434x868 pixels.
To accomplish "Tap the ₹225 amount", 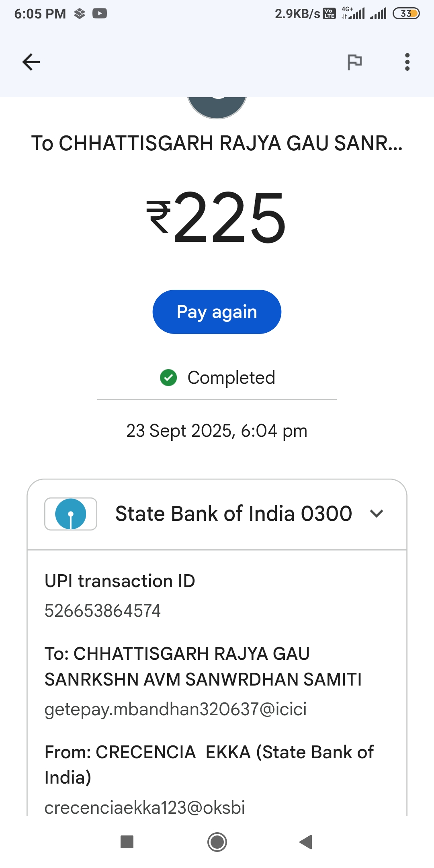I will pyautogui.click(x=217, y=218).
